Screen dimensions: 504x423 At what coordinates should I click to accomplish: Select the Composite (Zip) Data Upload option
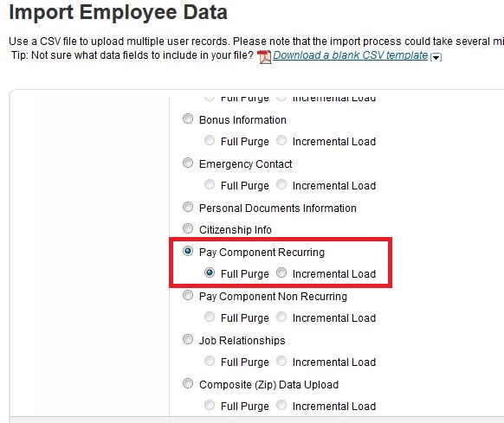click(x=188, y=383)
